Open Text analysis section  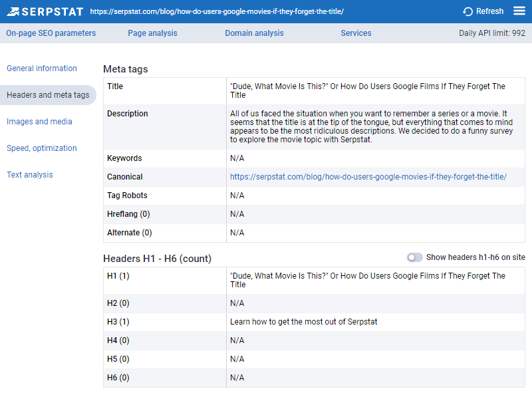(30, 175)
